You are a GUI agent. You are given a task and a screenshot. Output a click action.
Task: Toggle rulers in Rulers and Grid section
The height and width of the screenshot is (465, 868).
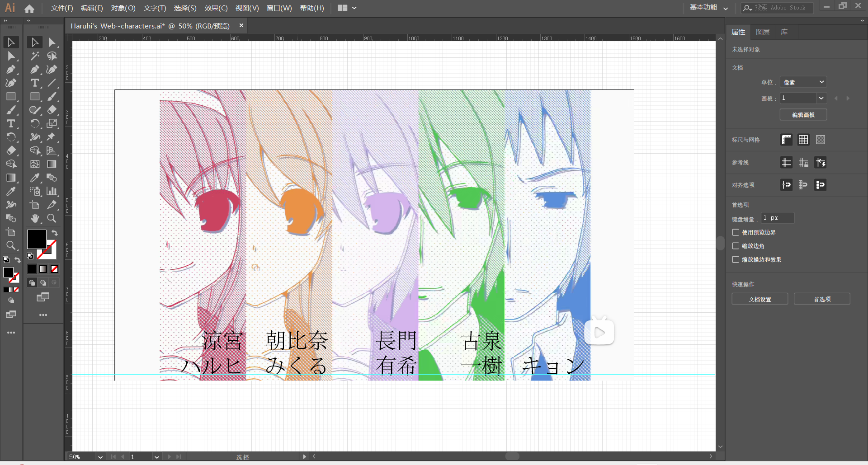[x=787, y=140]
